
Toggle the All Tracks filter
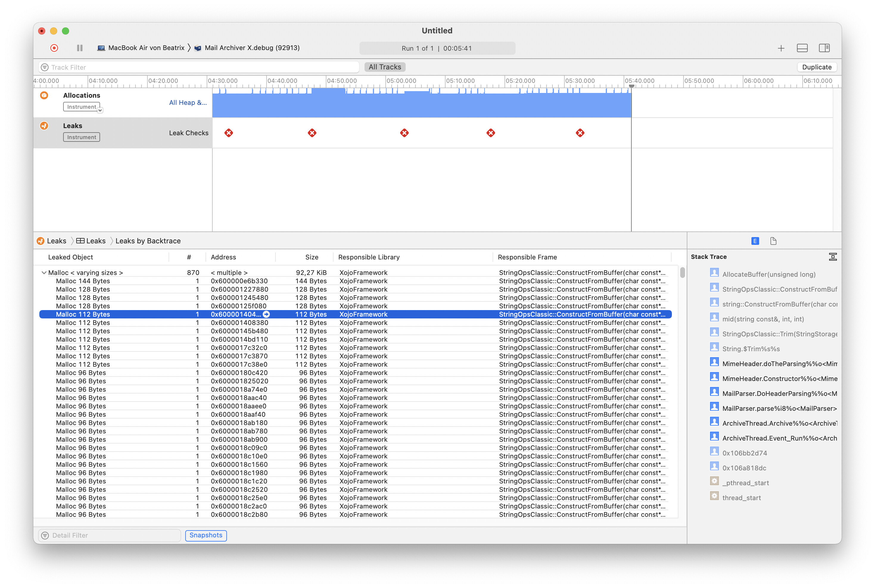(385, 67)
